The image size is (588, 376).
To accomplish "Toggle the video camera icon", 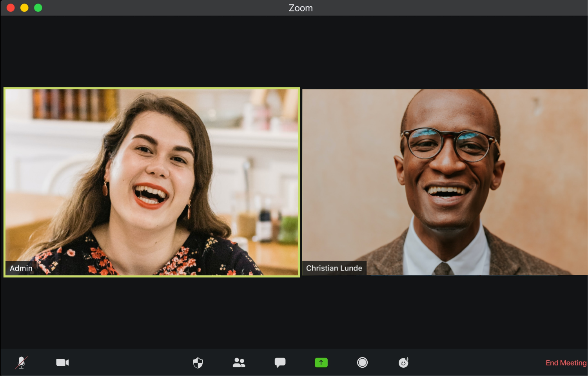I will pyautogui.click(x=62, y=363).
